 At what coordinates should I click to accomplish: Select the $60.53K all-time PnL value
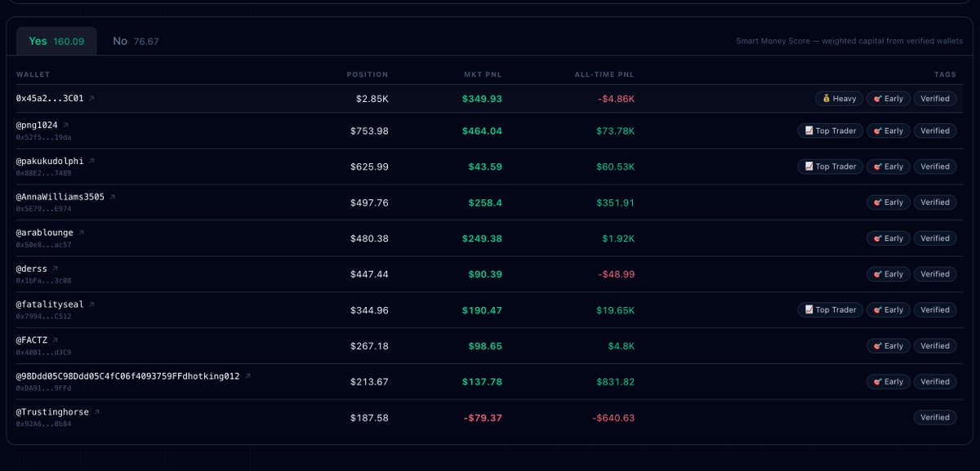[615, 167]
